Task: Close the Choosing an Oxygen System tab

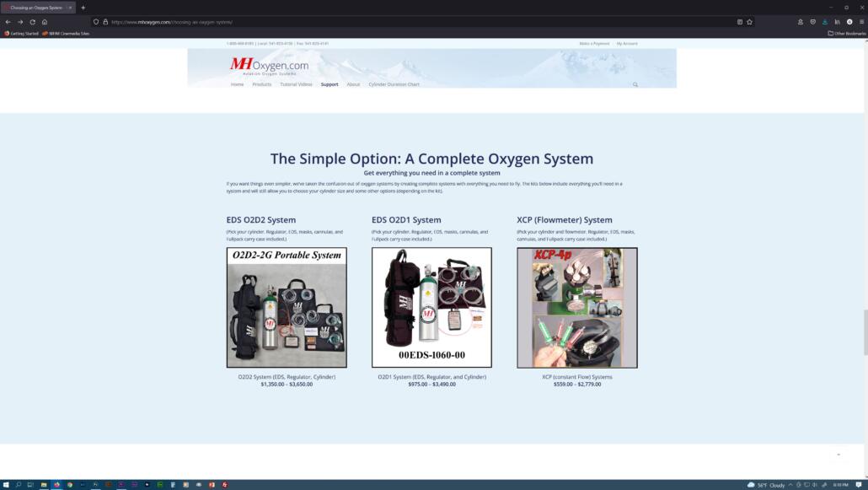Action: click(x=70, y=8)
